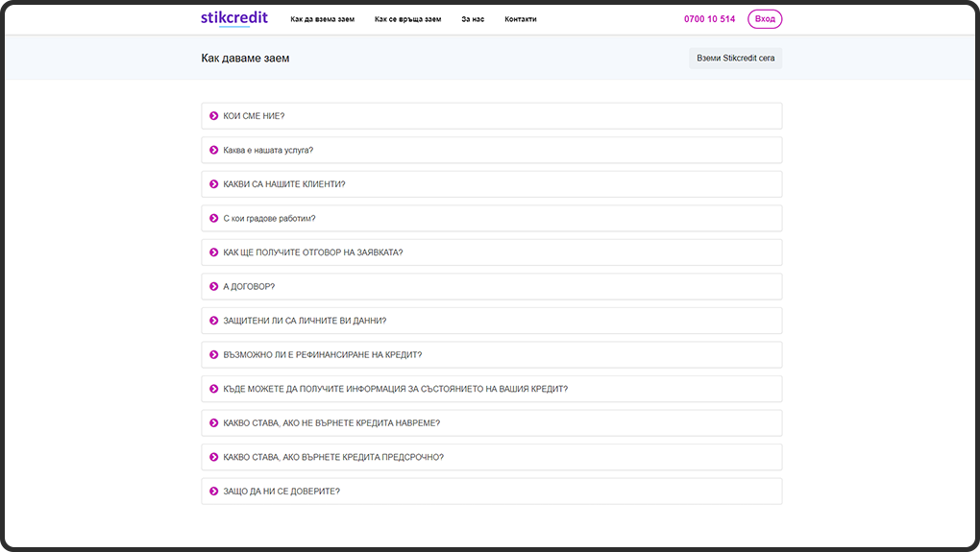Expand КАКВО СТАВА, АКО НЕ ВЪРНЕТЕ КРЕДИТА НАВРЕМЕ?
This screenshot has width=980, height=552.
coord(331,423)
